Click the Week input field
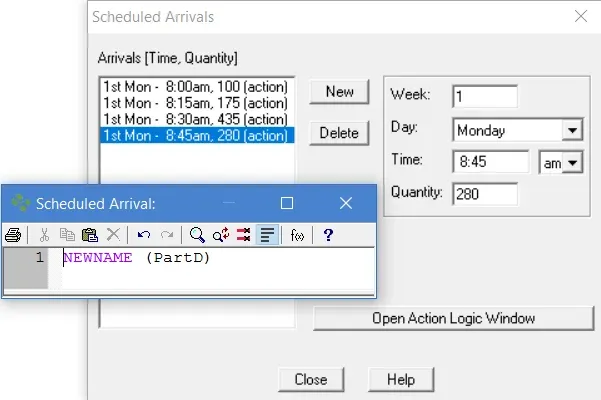601x400 pixels. click(485, 97)
